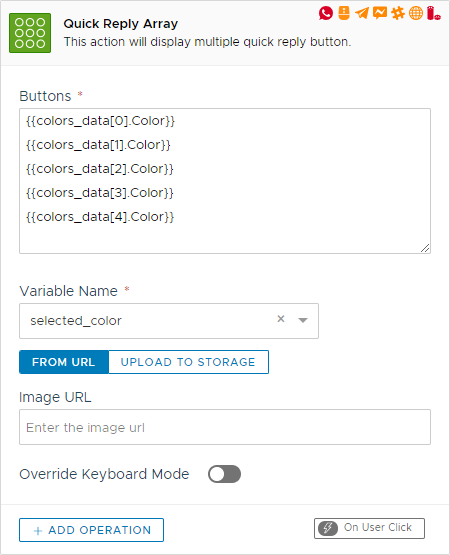This screenshot has height=555, width=450.
Task: Expand the Variable Name dropdown arrow
Action: click(303, 320)
